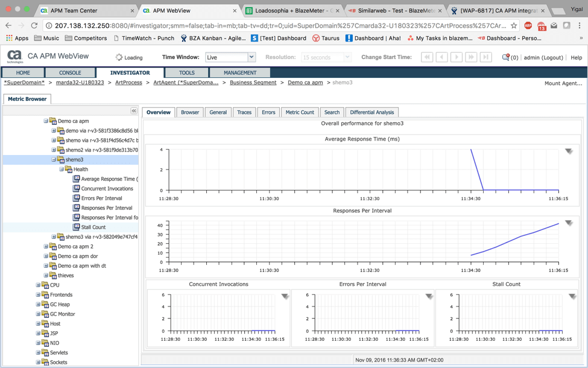This screenshot has height=368, width=588.
Task: Fast-forward the start time
Action: coord(471,57)
